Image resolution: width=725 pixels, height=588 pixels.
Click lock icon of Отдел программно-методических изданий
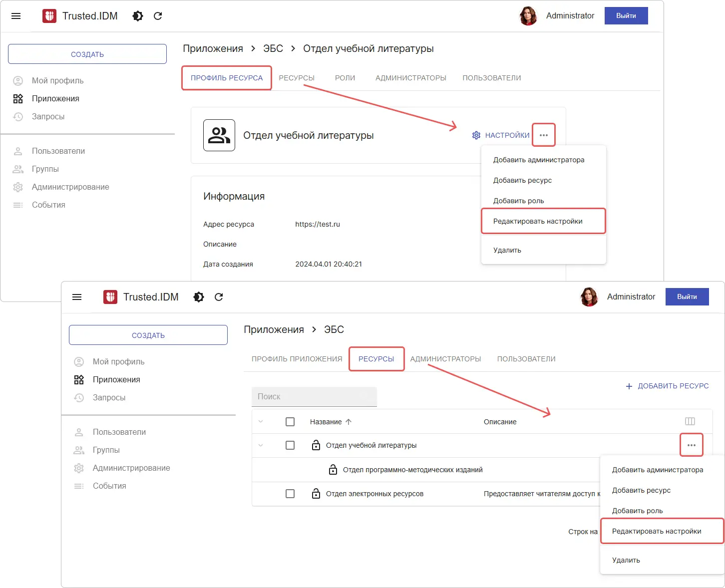pyautogui.click(x=333, y=470)
